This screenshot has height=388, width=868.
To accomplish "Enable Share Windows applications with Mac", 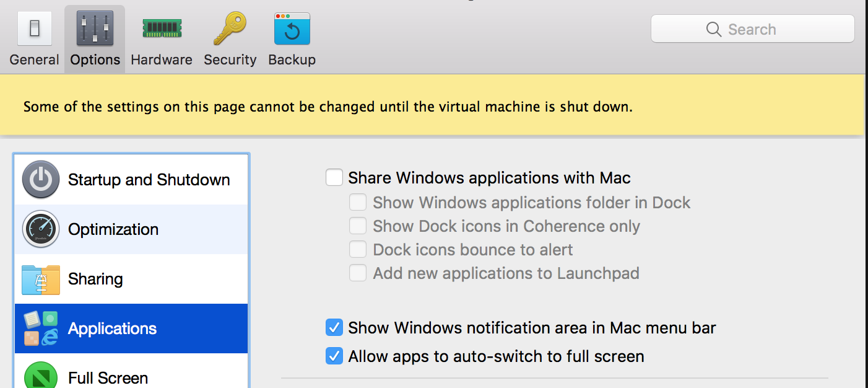I will (334, 178).
